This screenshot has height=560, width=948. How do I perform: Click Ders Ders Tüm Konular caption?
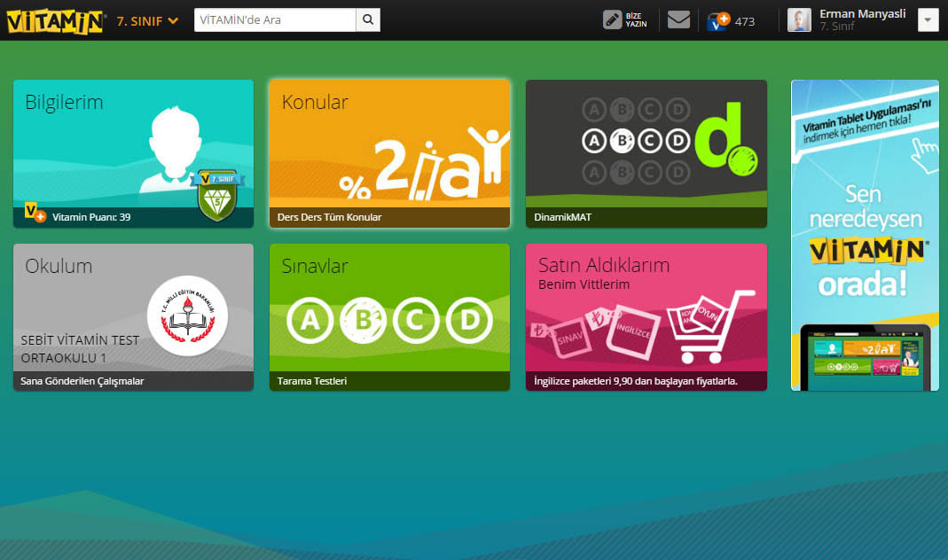coord(330,217)
